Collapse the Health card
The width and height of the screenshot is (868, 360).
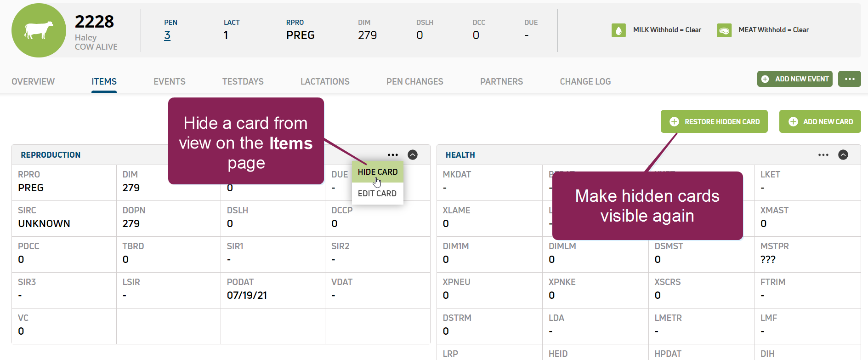tap(843, 155)
